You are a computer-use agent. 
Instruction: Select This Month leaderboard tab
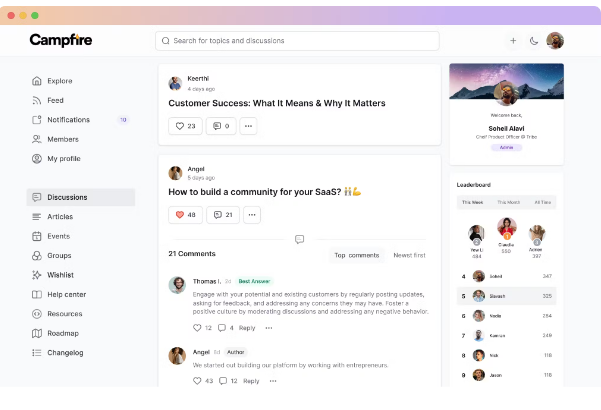(509, 202)
